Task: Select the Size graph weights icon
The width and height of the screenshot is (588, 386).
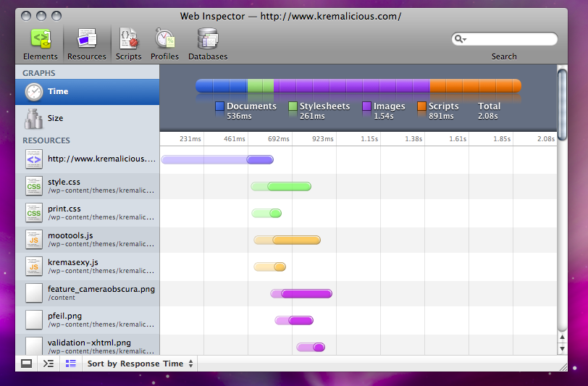Action: tap(34, 119)
